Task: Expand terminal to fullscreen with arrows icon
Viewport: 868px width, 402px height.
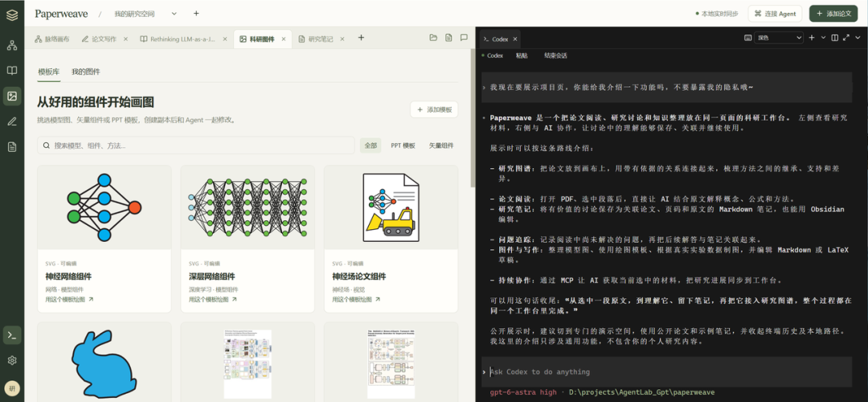Action: pyautogui.click(x=846, y=38)
